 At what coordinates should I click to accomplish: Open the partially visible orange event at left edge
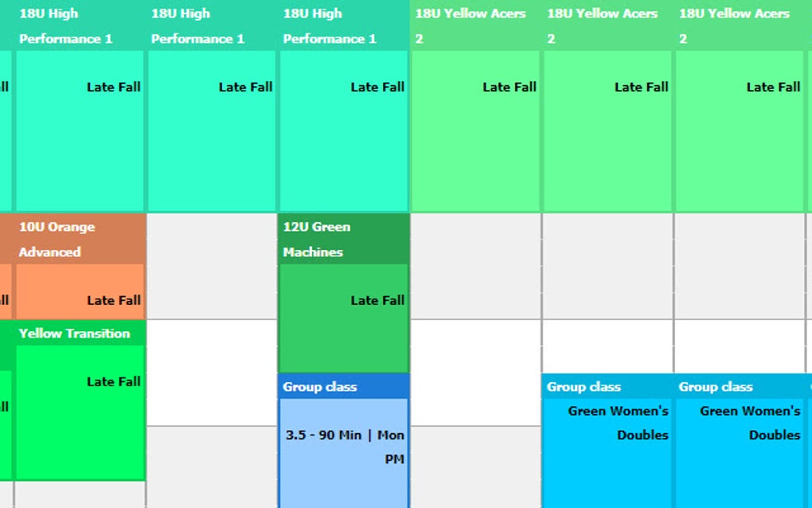pyautogui.click(x=5, y=291)
